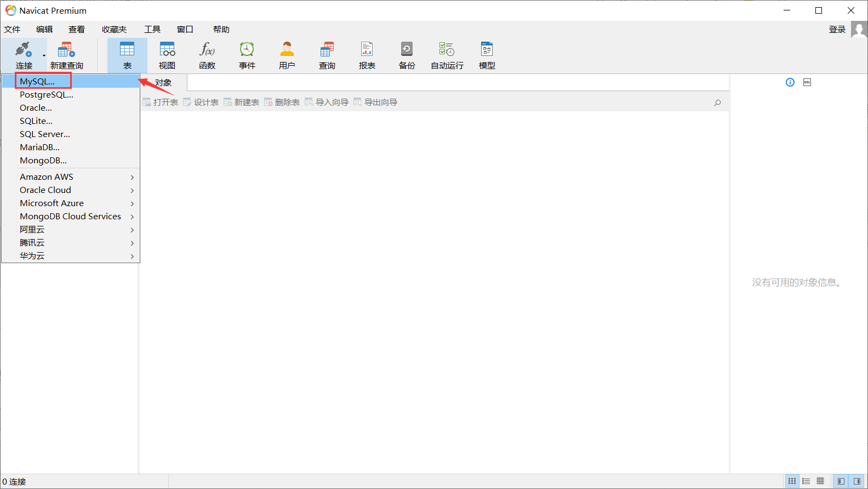Expand MongoDB Cloud Services submenu

(71, 216)
